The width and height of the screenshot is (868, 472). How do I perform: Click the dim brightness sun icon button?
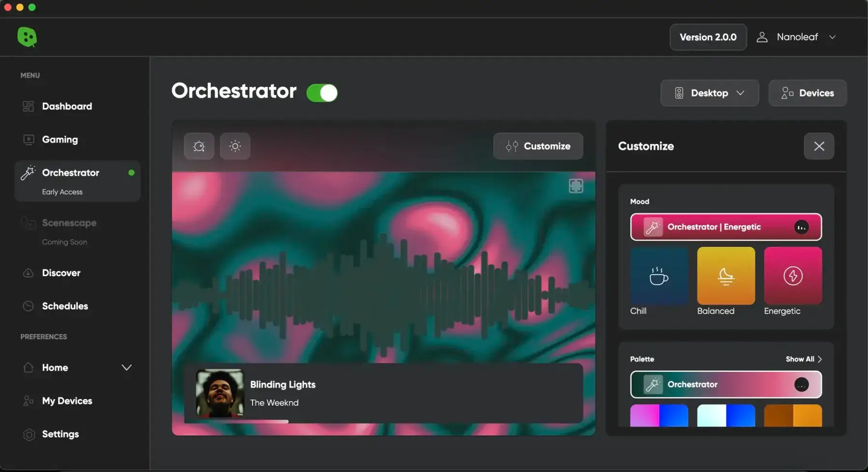[199, 146]
